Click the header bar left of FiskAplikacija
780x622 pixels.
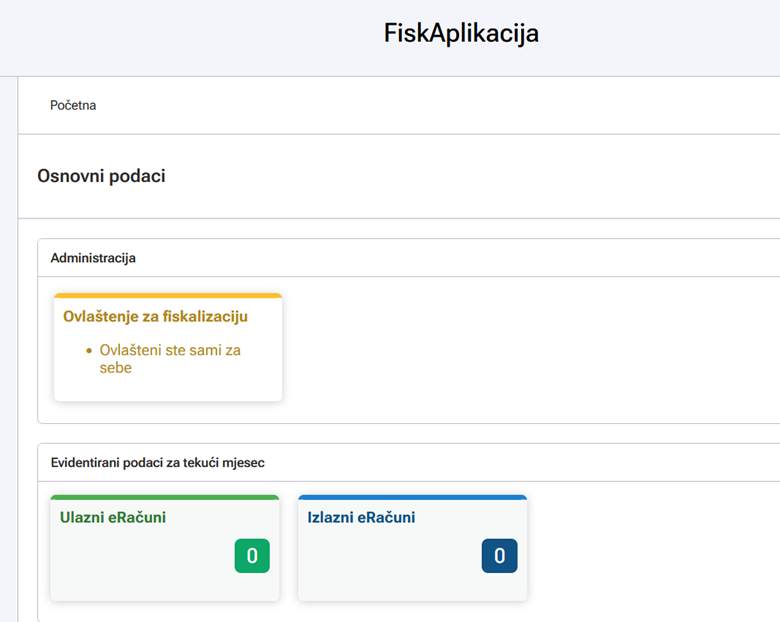point(180,35)
